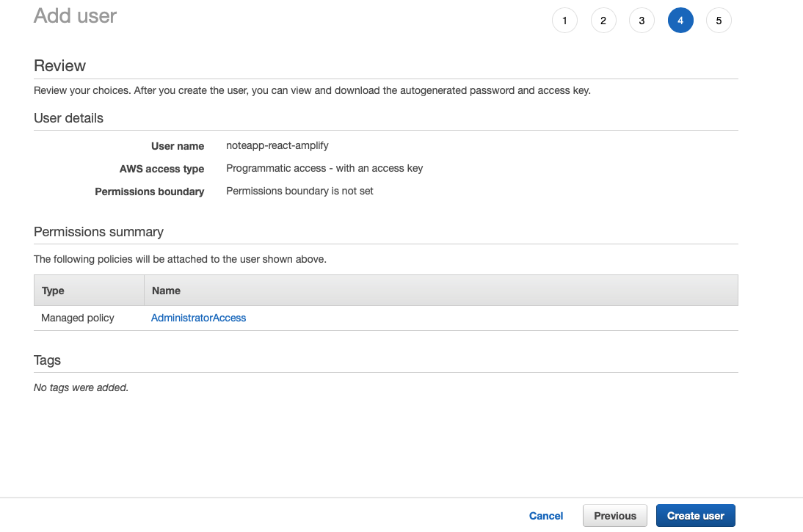The height and width of the screenshot is (532, 803).
Task: Go to step 5 indicator
Action: (719, 20)
